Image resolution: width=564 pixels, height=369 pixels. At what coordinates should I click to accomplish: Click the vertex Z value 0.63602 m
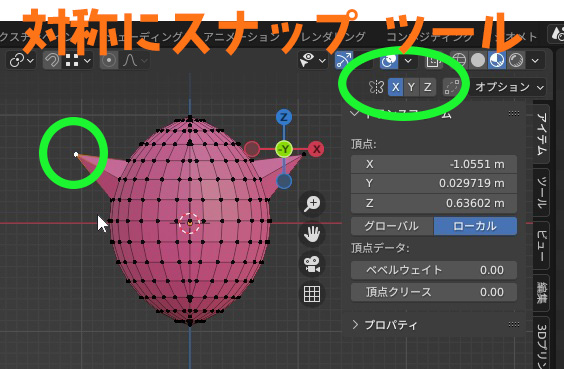[x=434, y=203]
